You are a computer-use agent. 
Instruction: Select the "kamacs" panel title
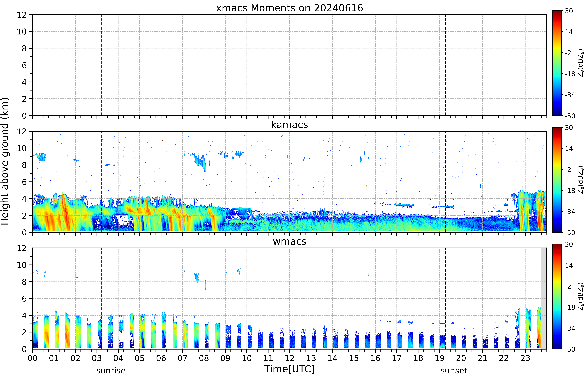click(289, 125)
